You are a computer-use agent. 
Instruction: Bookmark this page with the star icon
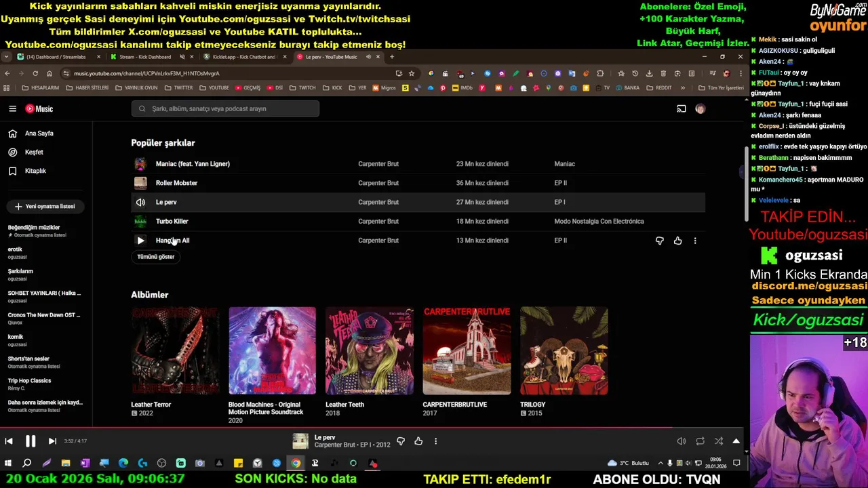[411, 73]
